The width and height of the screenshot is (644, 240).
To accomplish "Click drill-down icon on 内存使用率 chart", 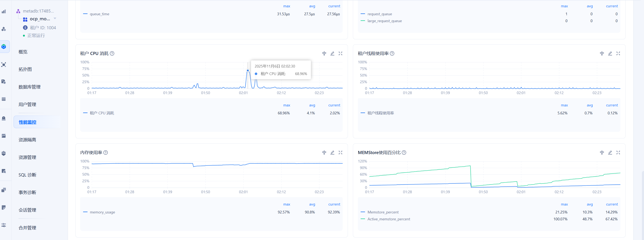I will (324, 153).
